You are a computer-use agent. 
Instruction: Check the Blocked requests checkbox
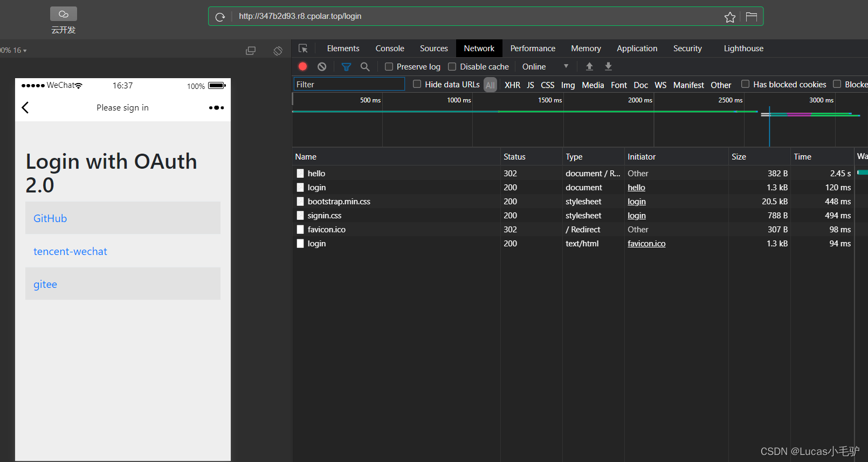coord(837,84)
